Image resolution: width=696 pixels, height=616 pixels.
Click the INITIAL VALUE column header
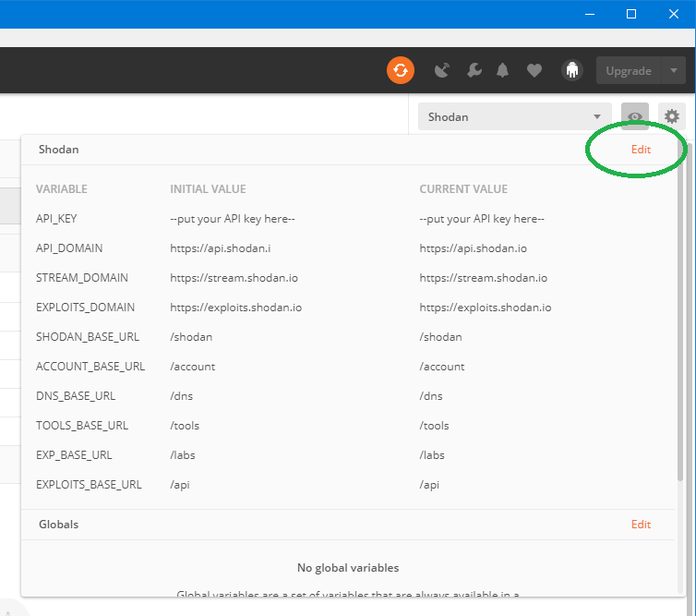(208, 188)
